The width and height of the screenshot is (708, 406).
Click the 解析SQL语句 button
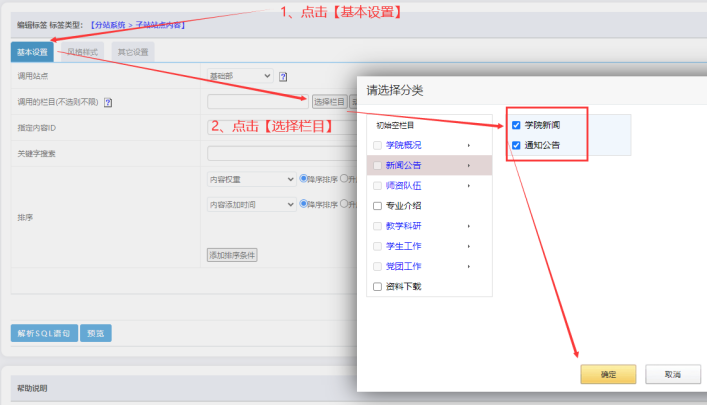click(x=43, y=332)
